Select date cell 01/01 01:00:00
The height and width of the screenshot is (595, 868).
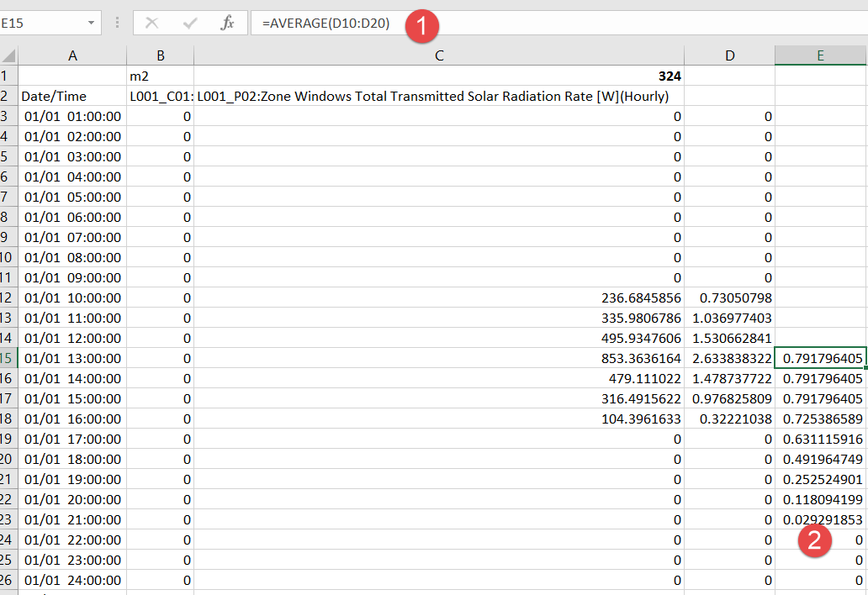tap(72, 116)
